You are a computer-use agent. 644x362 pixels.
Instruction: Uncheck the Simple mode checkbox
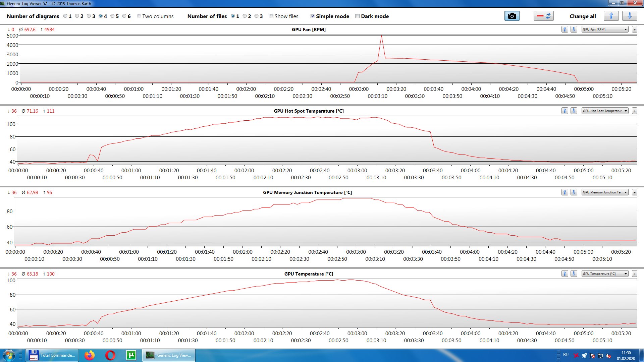[313, 16]
